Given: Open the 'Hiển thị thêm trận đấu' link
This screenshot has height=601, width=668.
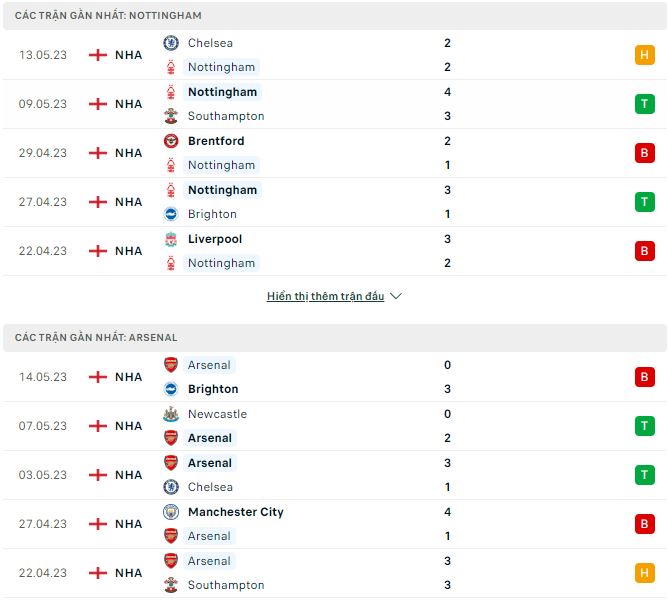Looking at the screenshot, I should pos(325,296).
